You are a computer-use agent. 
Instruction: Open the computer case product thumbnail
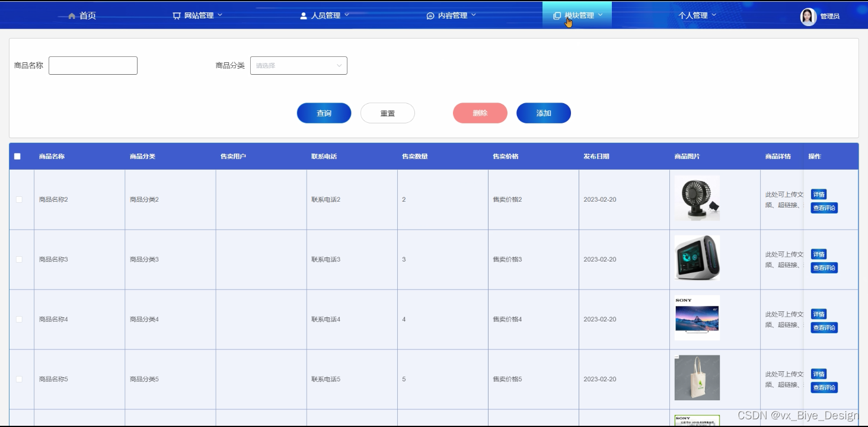(x=697, y=258)
